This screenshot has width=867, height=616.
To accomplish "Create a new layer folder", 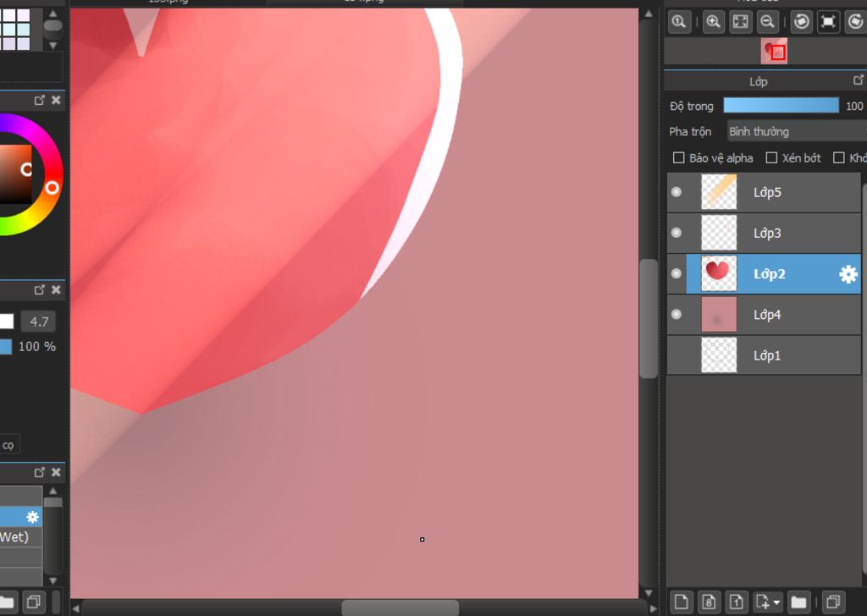I will pyautogui.click(x=798, y=602).
